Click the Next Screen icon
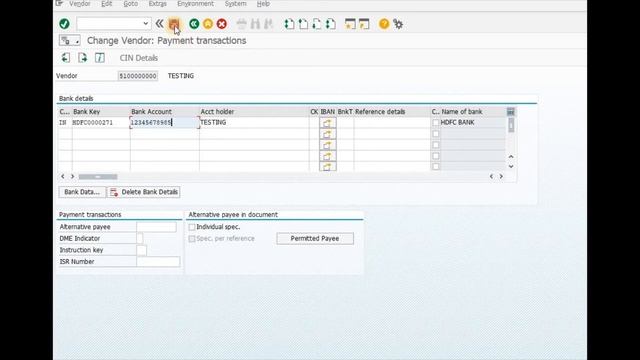Screen dimensions: 640x360 [x=82, y=58]
